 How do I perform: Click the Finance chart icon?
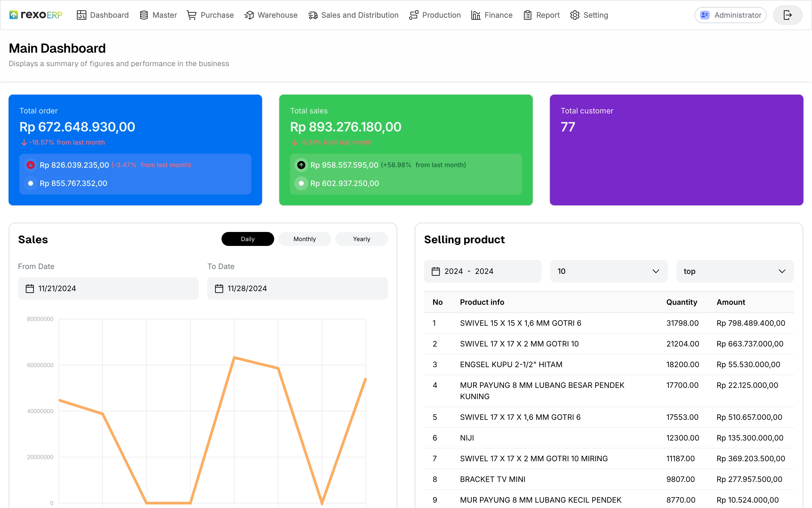(x=476, y=15)
